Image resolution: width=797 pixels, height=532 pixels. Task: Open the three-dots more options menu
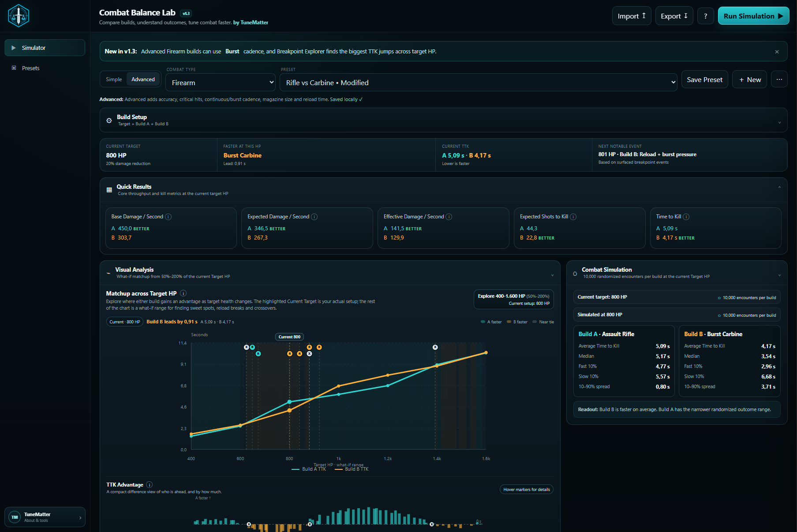point(779,79)
